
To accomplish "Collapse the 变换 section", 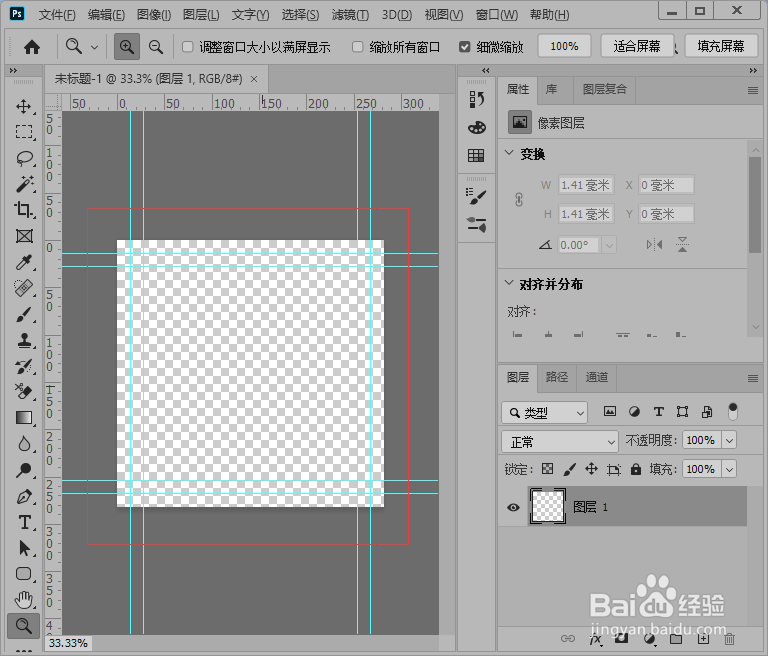I will point(509,153).
